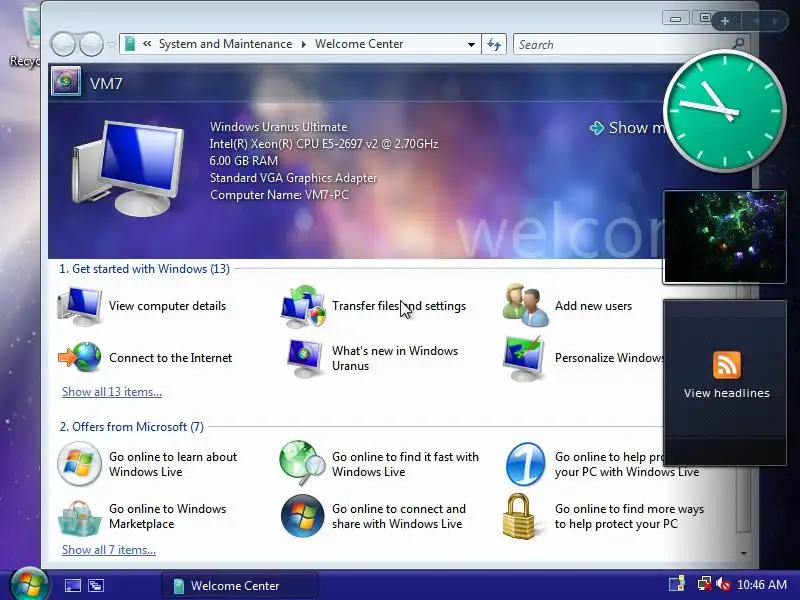Open the Windows Sidebar tray icon
The width and height of the screenshot is (800, 600).
(677, 584)
